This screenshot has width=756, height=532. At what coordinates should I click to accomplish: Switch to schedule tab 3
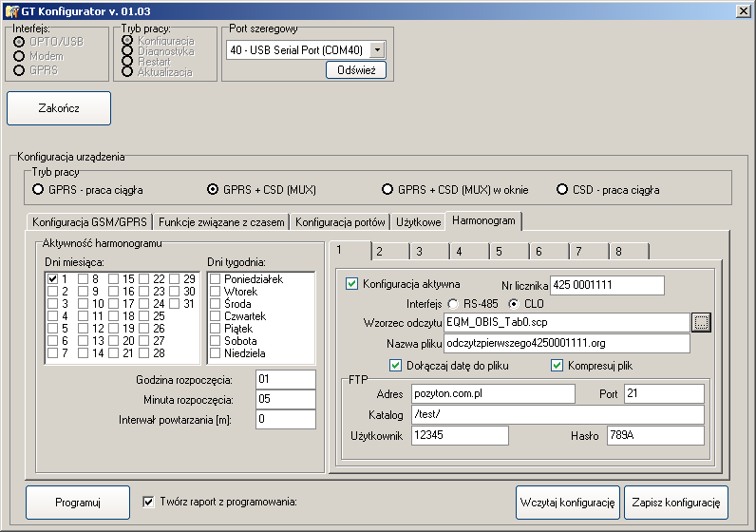(430, 252)
